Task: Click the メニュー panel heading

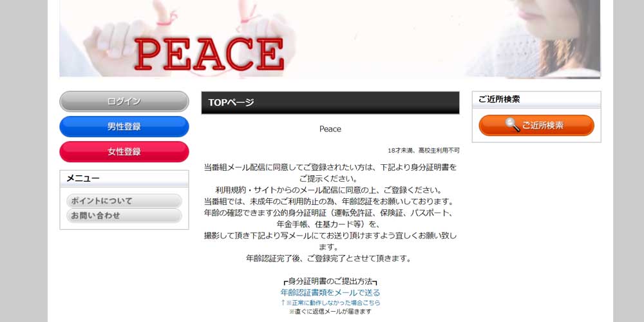Action: (x=124, y=178)
